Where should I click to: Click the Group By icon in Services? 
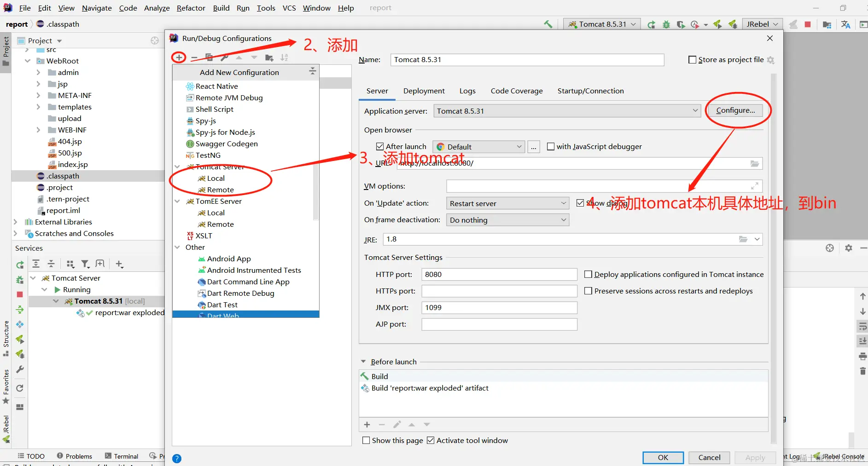coord(70,264)
